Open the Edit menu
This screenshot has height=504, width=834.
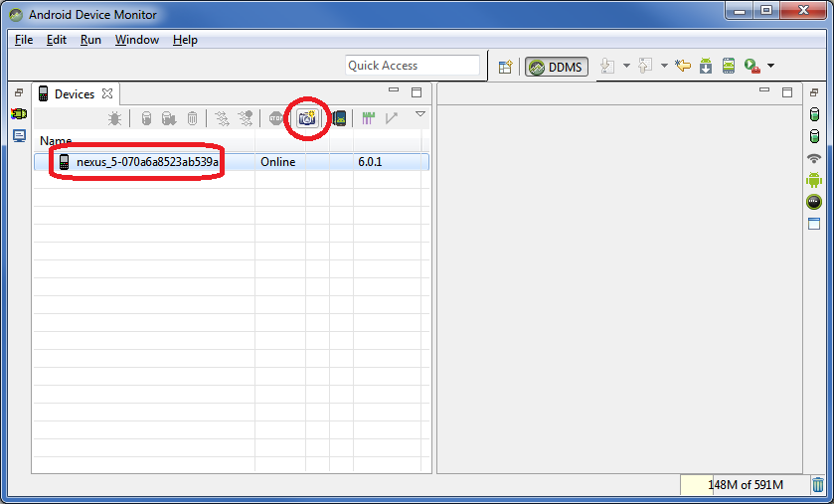point(57,40)
